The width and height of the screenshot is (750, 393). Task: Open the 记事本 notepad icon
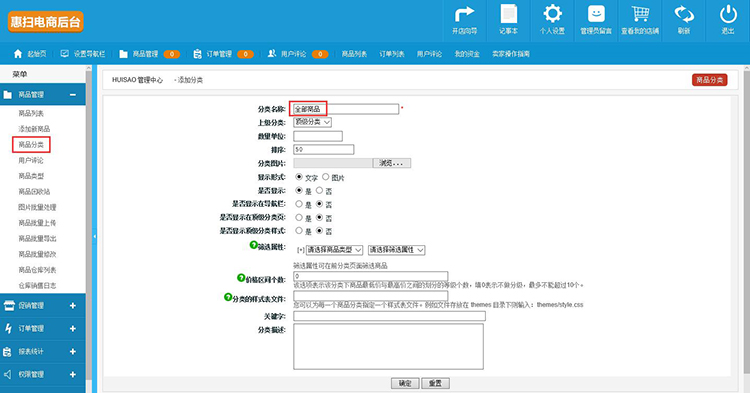[x=508, y=14]
